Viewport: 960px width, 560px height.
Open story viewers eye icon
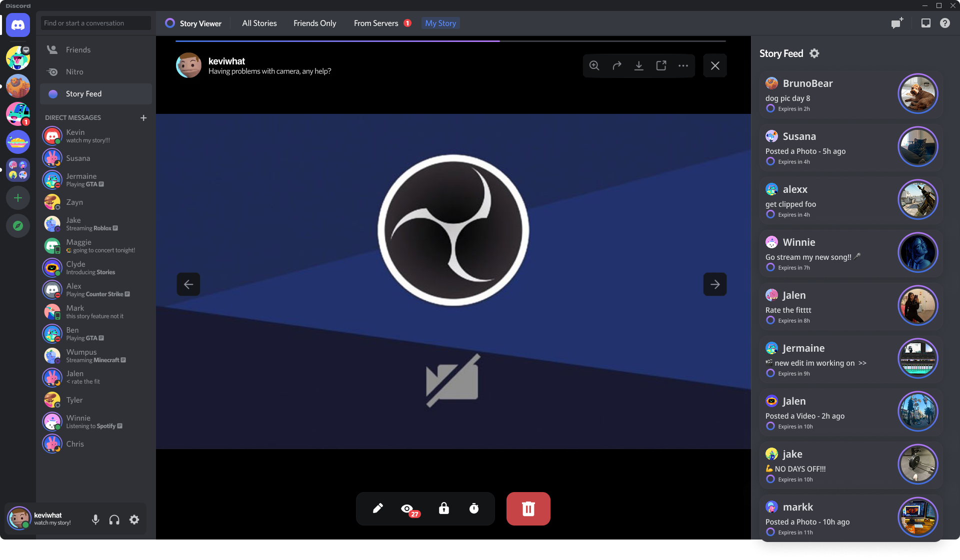point(407,509)
